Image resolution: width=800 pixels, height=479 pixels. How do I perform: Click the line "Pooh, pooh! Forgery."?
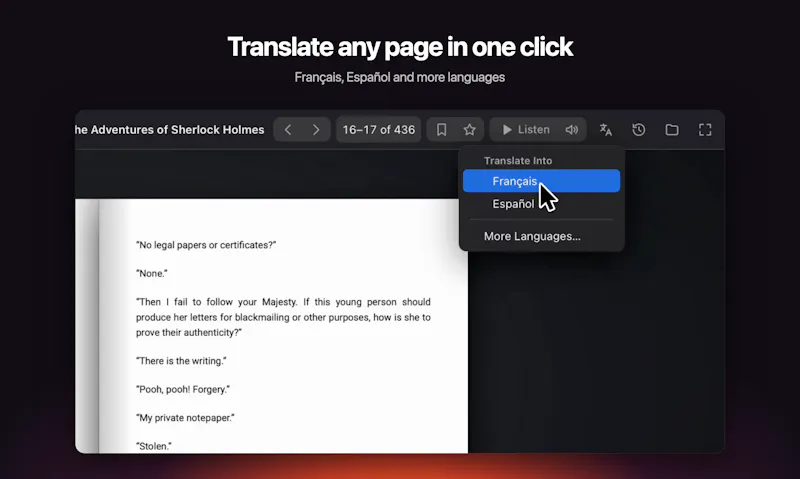point(183,389)
